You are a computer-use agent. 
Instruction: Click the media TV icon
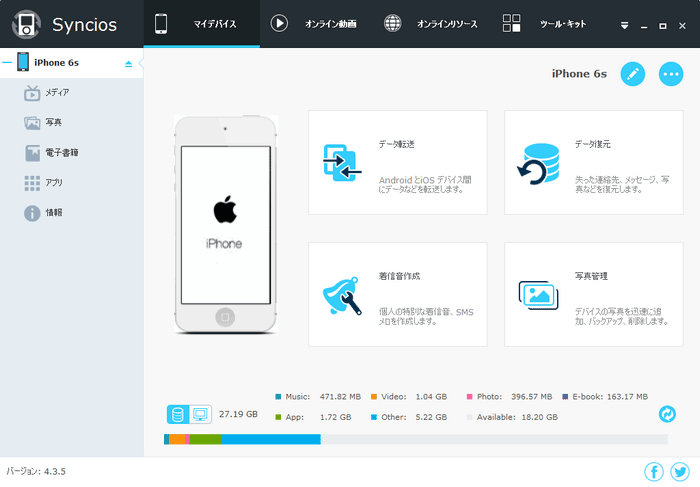32,93
